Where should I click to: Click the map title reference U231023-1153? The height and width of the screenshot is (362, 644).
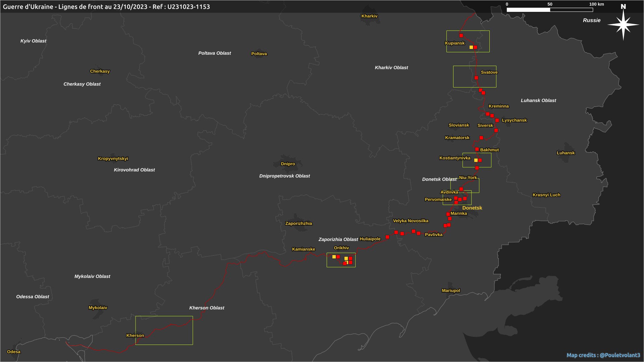[x=189, y=7]
